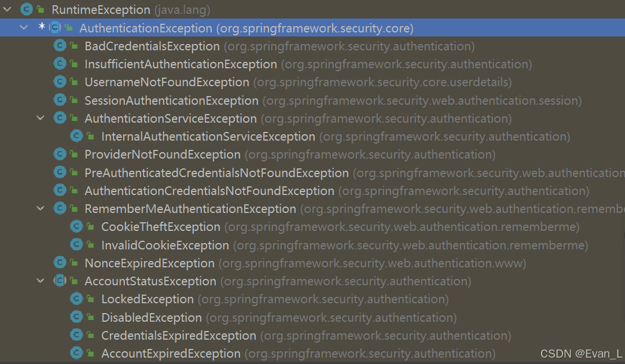This screenshot has height=364, width=625.
Task: Select InsufficientAuthenticationException in the hierarchy
Action: point(181,64)
